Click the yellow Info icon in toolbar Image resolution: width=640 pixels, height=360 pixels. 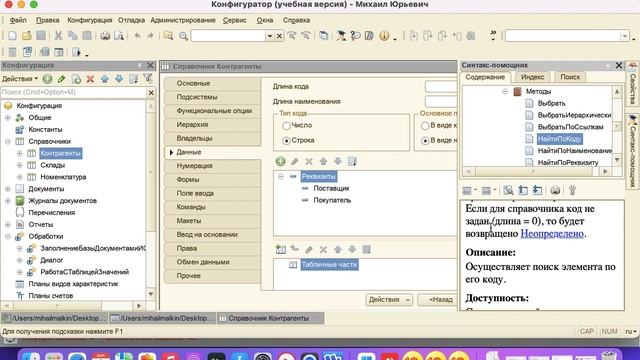(384, 36)
